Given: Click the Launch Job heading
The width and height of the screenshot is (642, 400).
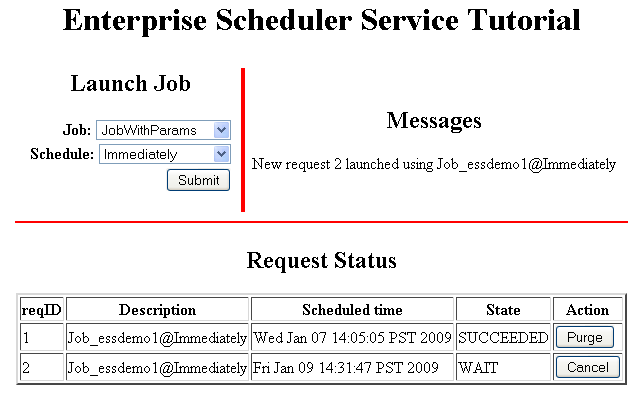Looking at the screenshot, I should pos(130,84).
